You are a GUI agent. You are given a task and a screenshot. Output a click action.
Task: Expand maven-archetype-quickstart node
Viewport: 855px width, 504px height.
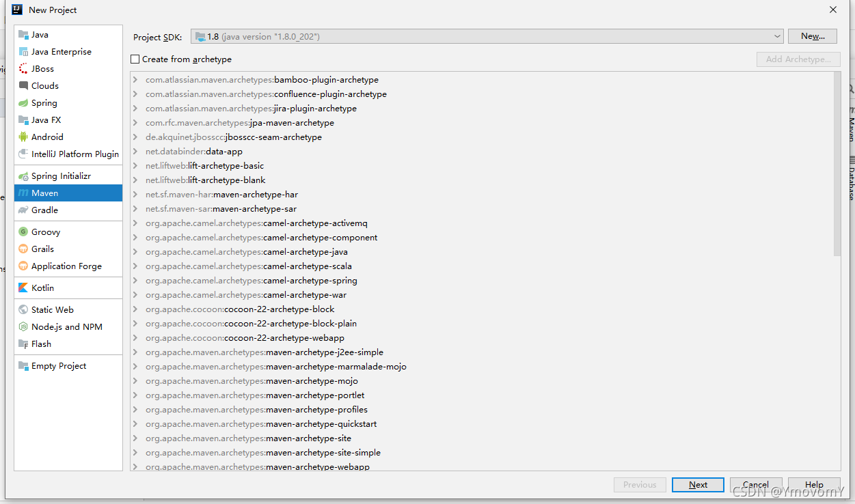(x=136, y=424)
